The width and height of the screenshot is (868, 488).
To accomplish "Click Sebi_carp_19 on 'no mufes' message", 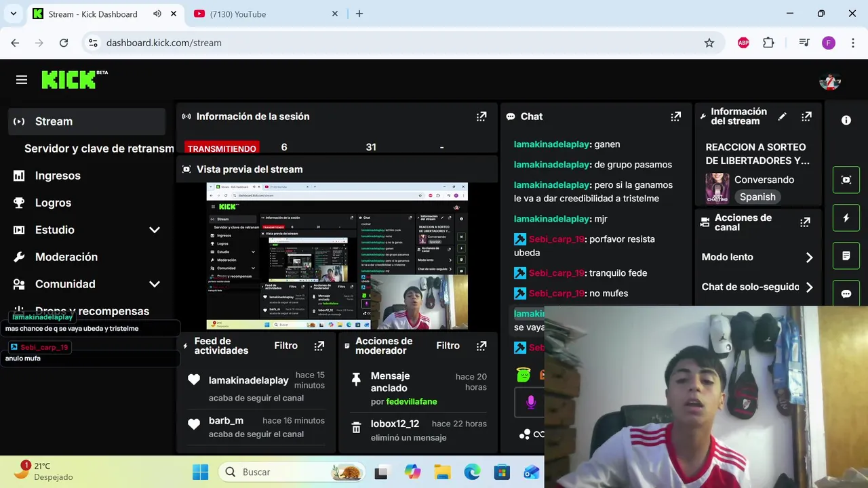I will (x=556, y=293).
